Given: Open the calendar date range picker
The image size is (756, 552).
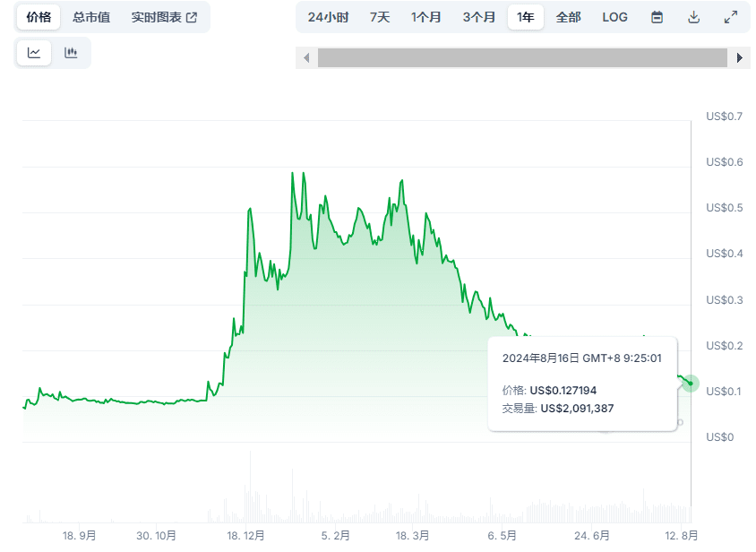Looking at the screenshot, I should pyautogui.click(x=657, y=17).
